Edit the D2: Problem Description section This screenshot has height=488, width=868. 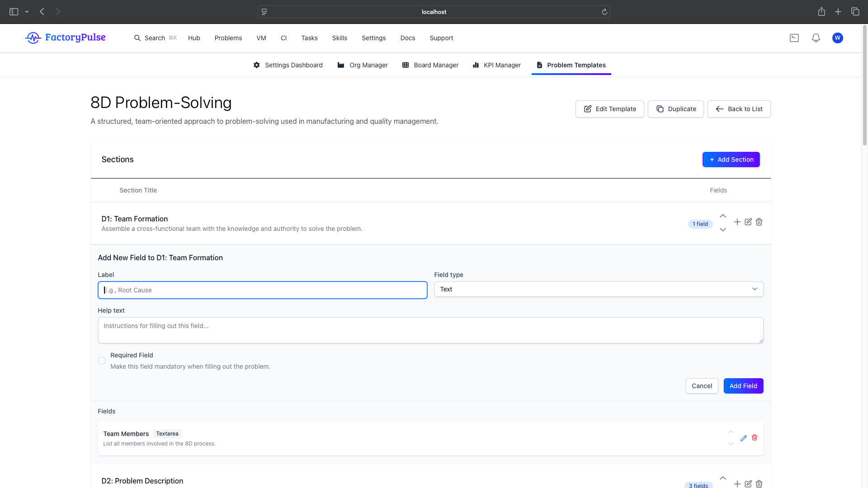coord(748,484)
